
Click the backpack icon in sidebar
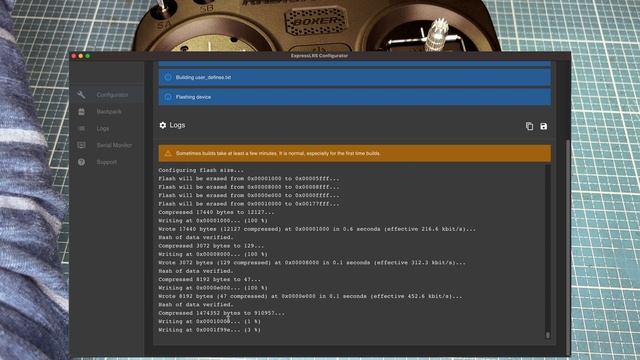(x=81, y=111)
